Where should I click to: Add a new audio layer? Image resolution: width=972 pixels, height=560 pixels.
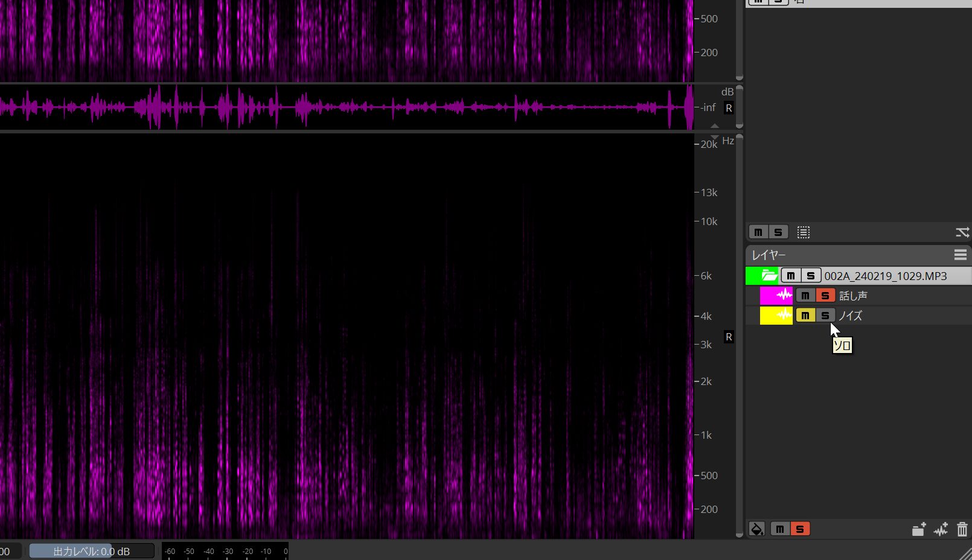pyautogui.click(x=941, y=530)
